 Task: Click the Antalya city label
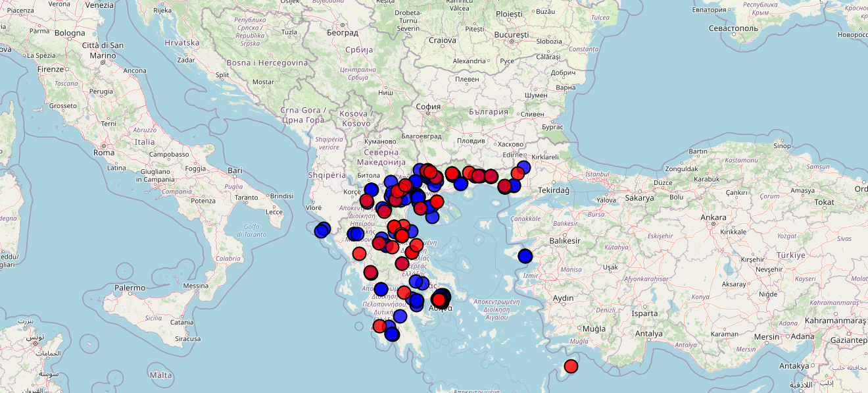tap(650, 333)
